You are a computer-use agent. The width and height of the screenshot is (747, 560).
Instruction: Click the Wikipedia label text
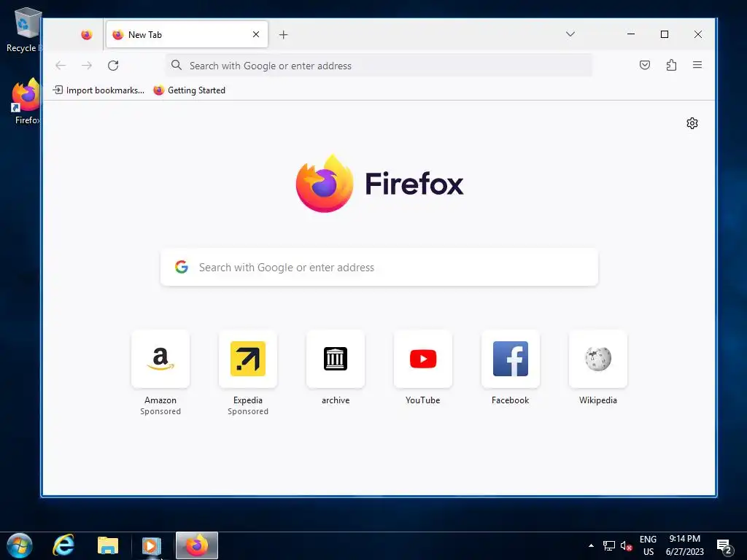tap(598, 400)
